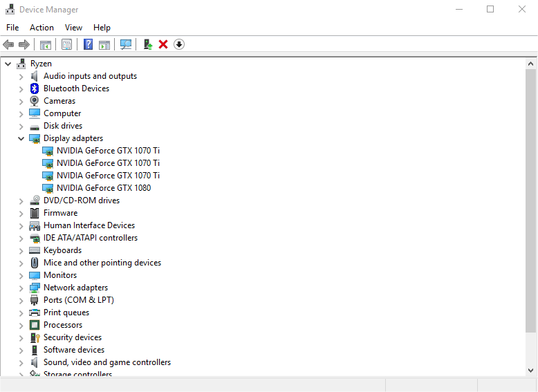This screenshot has height=392, width=538.
Task: Click Scan for hardware changes icon
Action: pyautogui.click(x=126, y=44)
